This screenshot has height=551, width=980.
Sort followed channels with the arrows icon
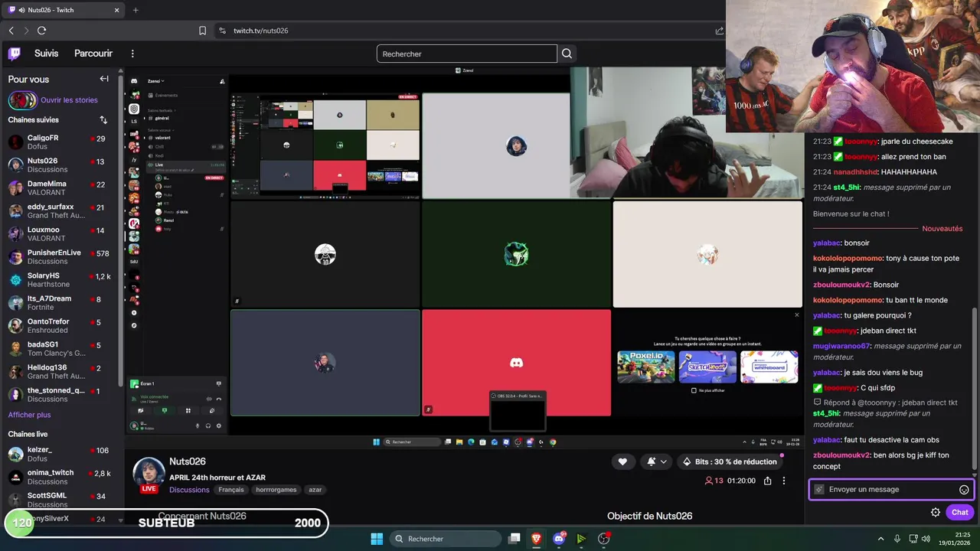(x=103, y=120)
